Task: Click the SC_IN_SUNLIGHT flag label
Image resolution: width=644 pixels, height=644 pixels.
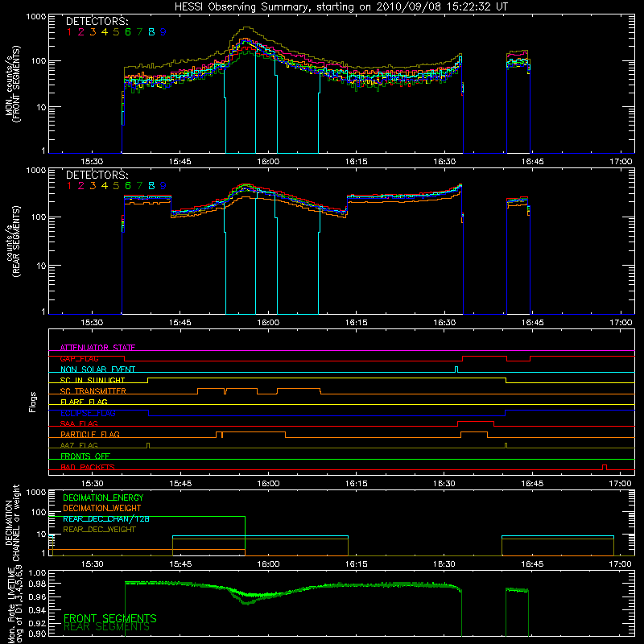Action: click(93, 380)
